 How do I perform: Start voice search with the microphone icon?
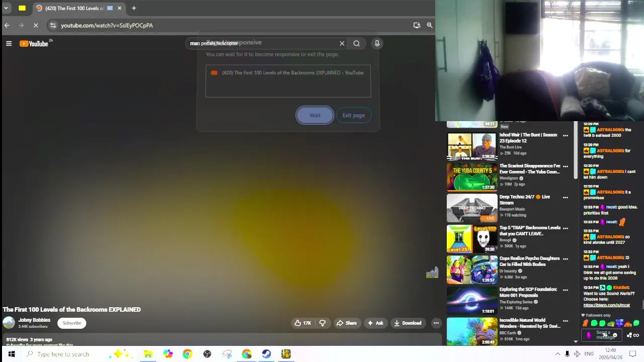click(x=377, y=43)
